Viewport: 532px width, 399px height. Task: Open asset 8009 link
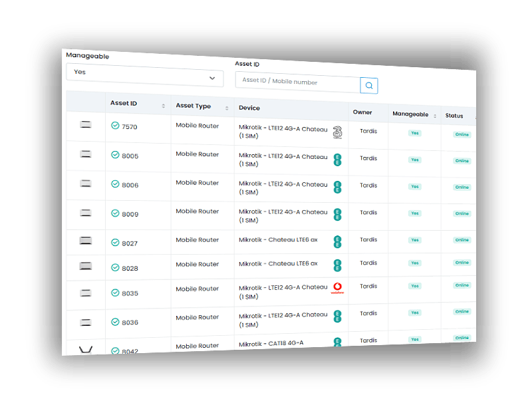pyautogui.click(x=130, y=214)
